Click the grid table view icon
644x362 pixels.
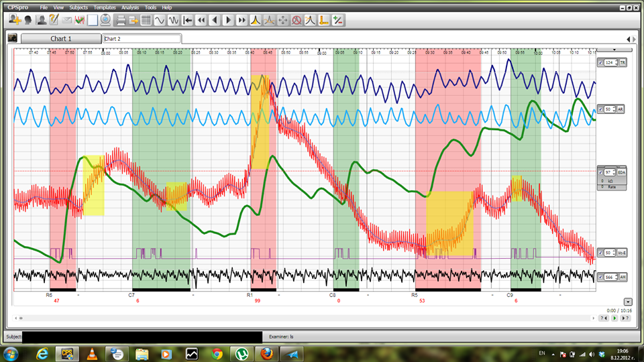[x=146, y=19]
